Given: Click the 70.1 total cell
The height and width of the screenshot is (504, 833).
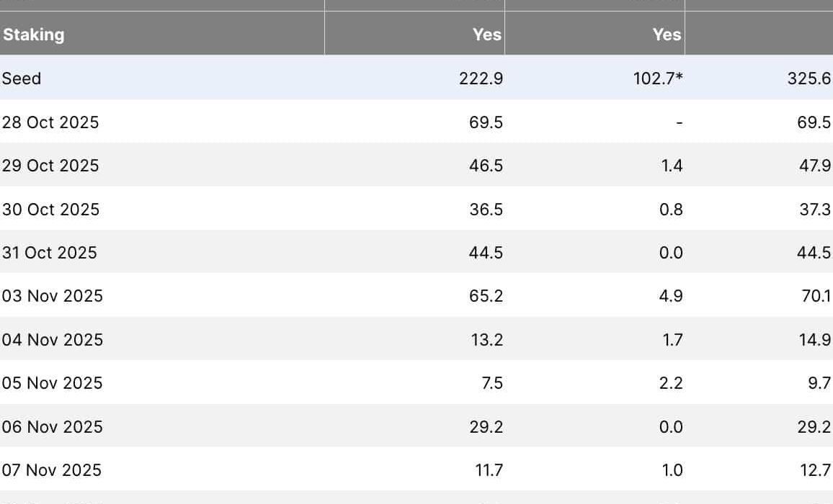Looking at the screenshot, I should pos(814,296).
